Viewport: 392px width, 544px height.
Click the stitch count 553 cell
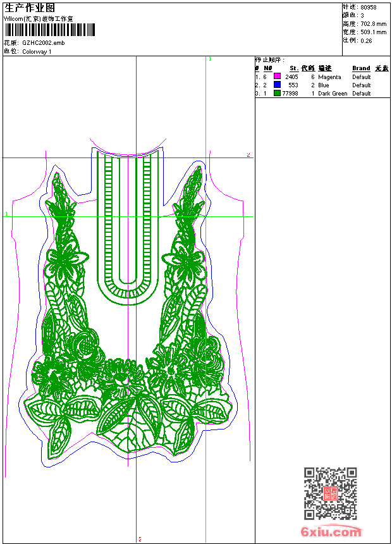(293, 85)
